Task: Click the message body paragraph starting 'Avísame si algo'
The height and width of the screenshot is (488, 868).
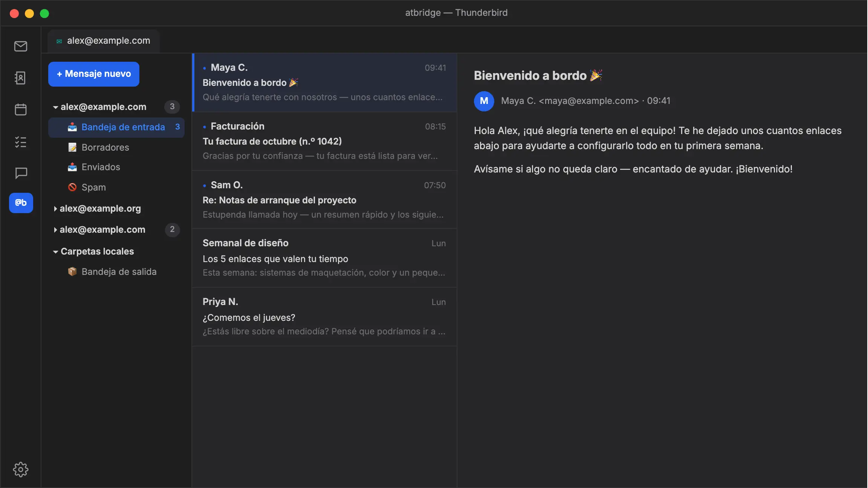Action: click(633, 169)
